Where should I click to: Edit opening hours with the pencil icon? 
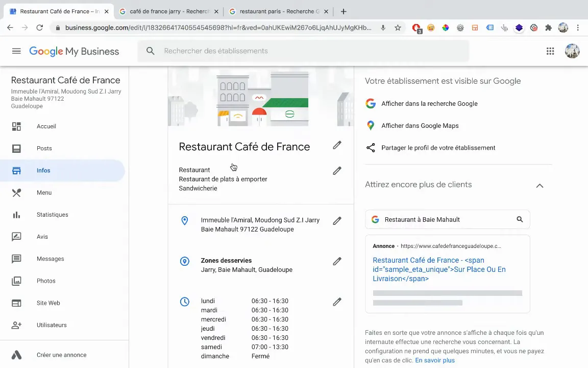pyautogui.click(x=337, y=302)
